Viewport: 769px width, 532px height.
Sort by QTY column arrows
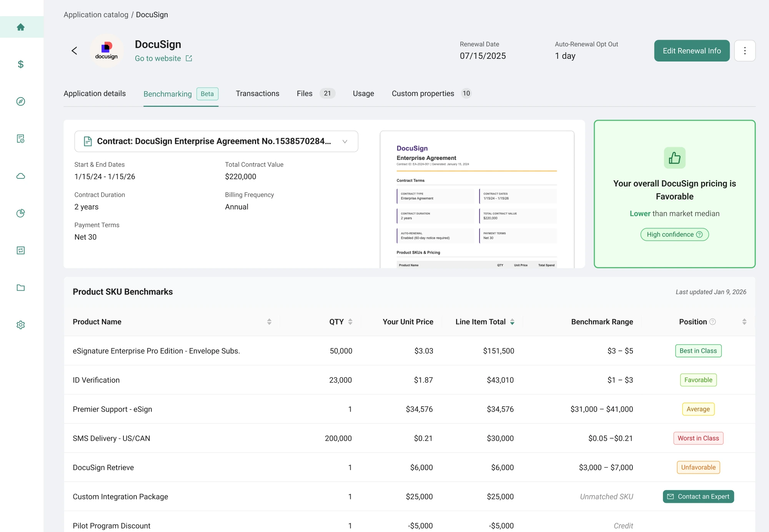pos(350,322)
